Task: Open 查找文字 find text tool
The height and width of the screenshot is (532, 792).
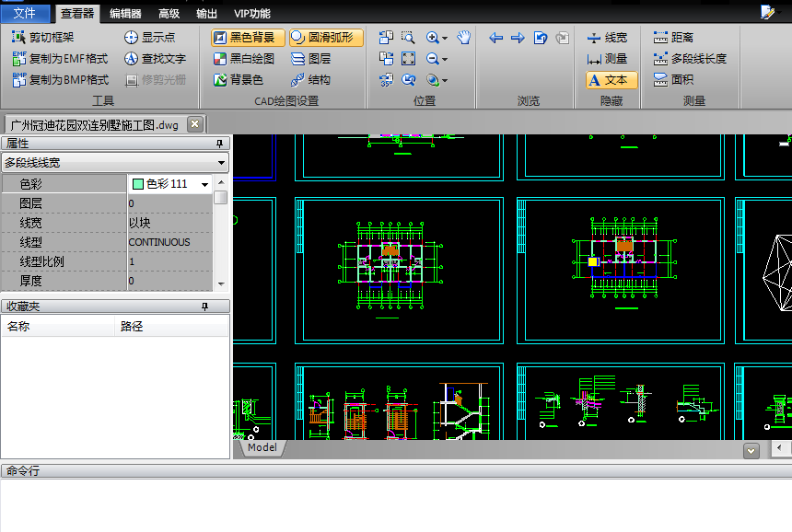Action: pyautogui.click(x=155, y=59)
